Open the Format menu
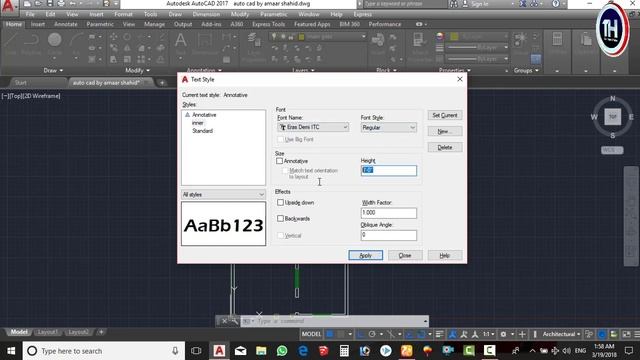 pyautogui.click(x=123, y=14)
